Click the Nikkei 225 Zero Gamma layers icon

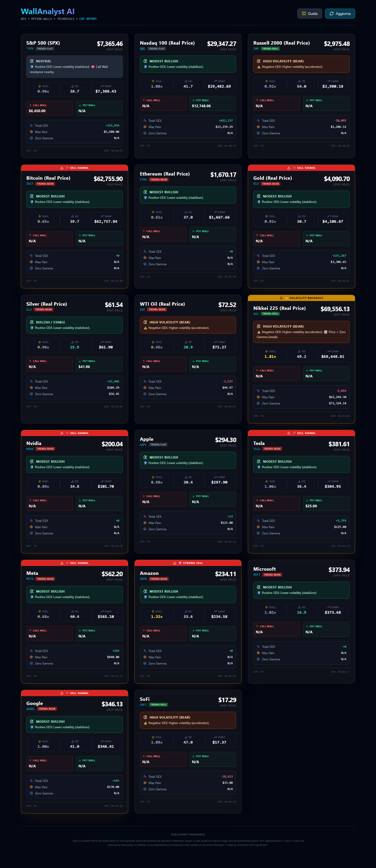pos(258,403)
